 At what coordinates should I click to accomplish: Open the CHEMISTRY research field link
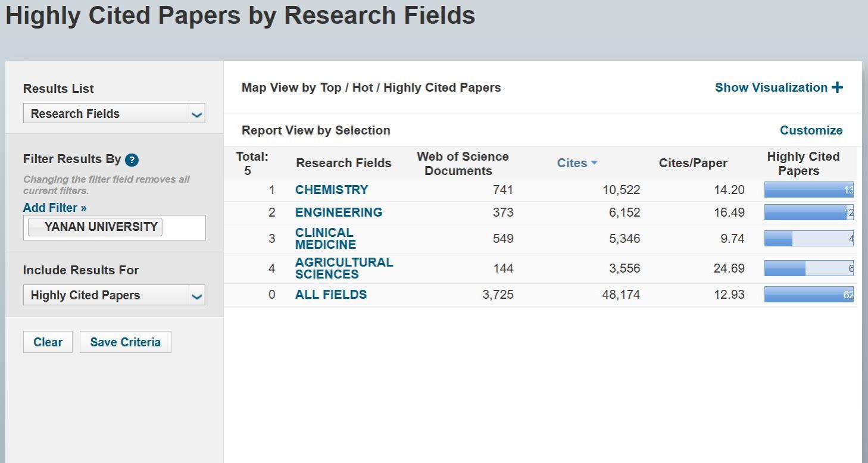point(332,190)
